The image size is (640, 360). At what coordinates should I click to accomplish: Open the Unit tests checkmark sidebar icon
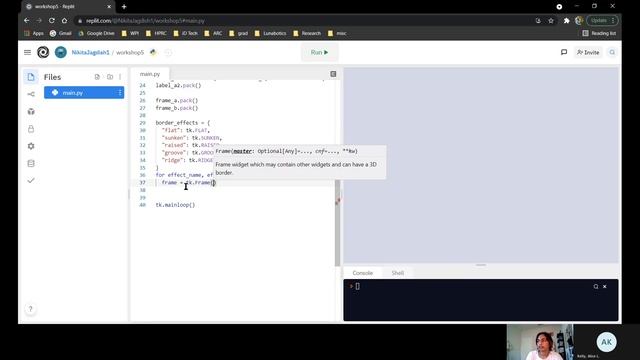[x=31, y=180]
